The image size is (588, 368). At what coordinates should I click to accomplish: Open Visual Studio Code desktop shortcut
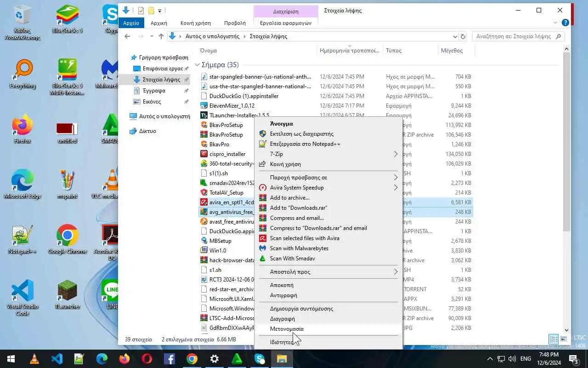click(x=22, y=298)
